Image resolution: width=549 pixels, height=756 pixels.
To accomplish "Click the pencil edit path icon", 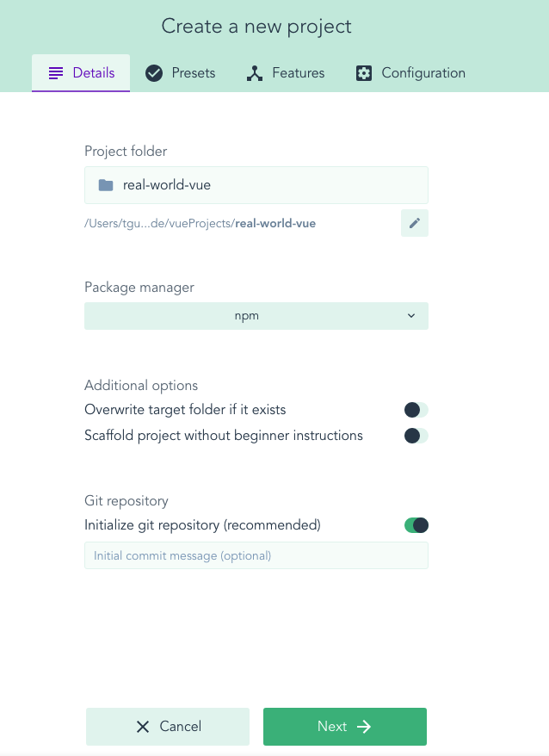I will pyautogui.click(x=414, y=223).
